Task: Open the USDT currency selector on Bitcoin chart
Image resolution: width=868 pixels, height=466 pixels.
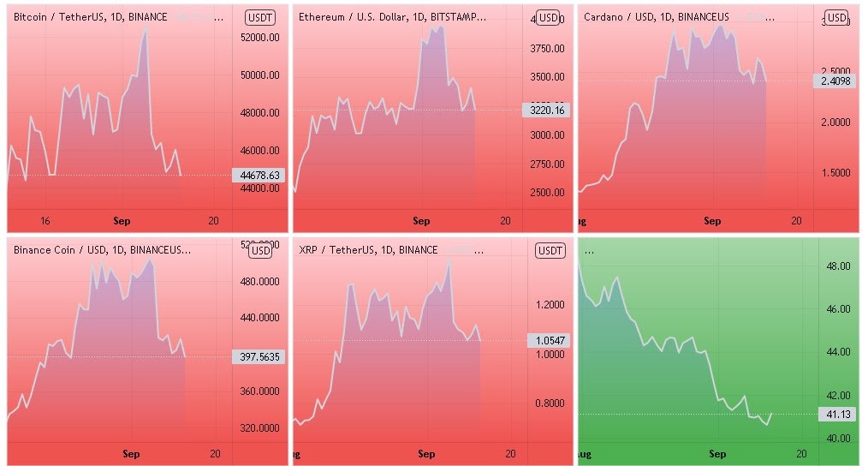Action: click(259, 17)
